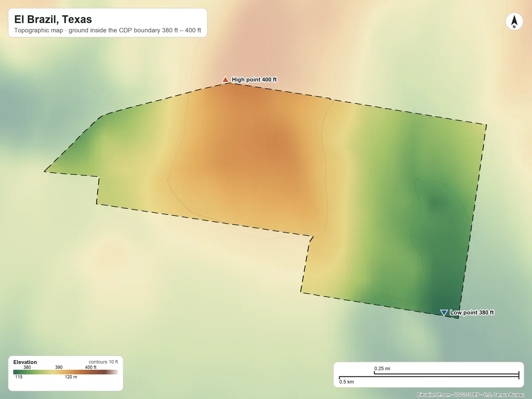This screenshot has height=399, width=532.
Task: Click the '400 ft' legend tick label
Action: coord(90,367)
